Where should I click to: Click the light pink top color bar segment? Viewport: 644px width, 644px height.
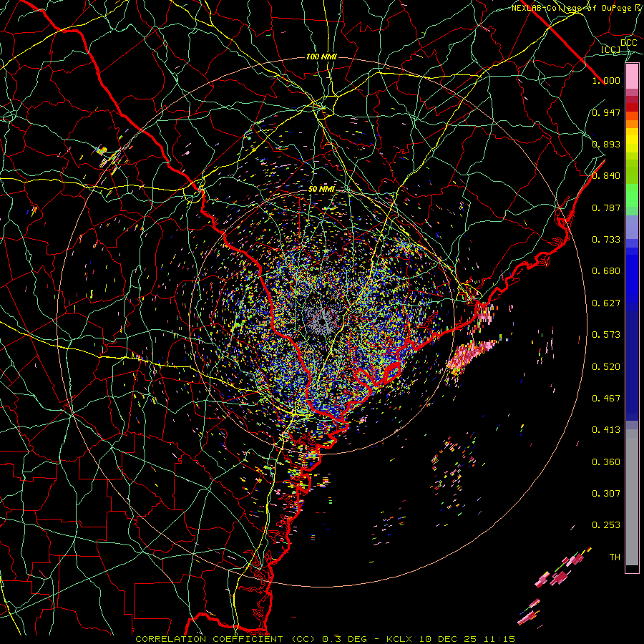click(632, 77)
